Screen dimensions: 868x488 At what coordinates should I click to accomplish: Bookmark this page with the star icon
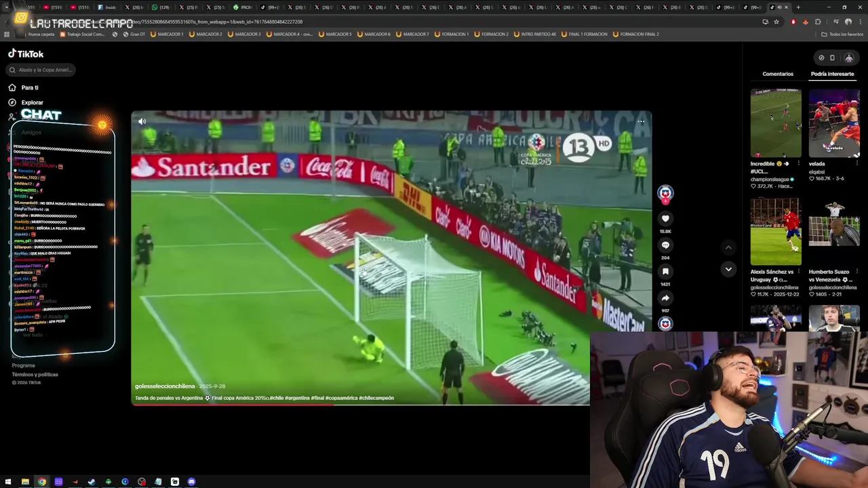pyautogui.click(x=776, y=22)
